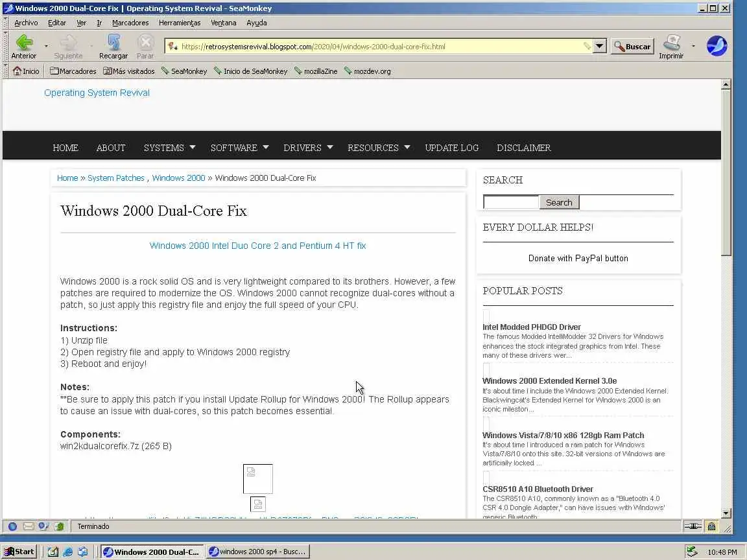Open the mozdev.org bookmark
Screen dimensions: 747x560
[367, 71]
